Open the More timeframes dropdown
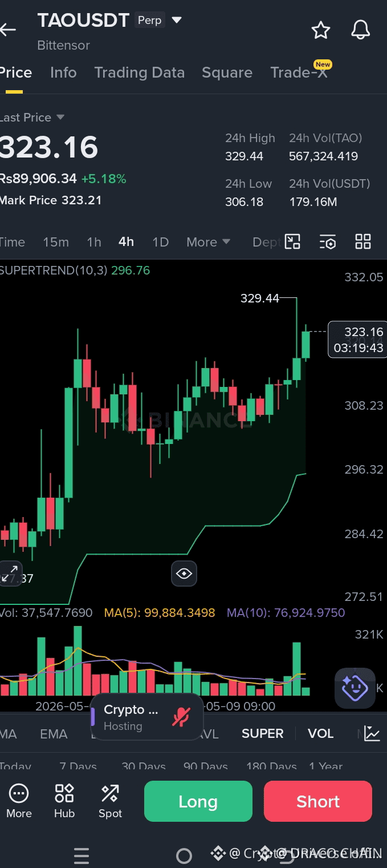Image resolution: width=387 pixels, height=868 pixels. click(208, 242)
